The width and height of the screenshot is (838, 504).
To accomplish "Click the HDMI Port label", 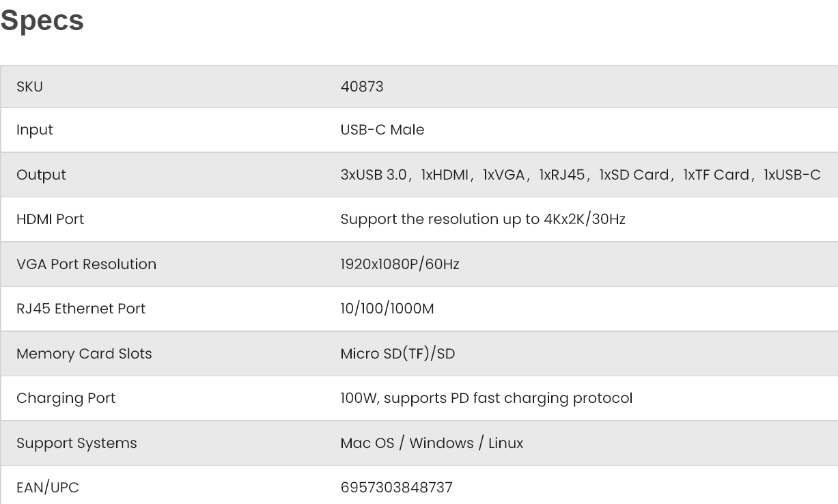I will click(x=50, y=220).
